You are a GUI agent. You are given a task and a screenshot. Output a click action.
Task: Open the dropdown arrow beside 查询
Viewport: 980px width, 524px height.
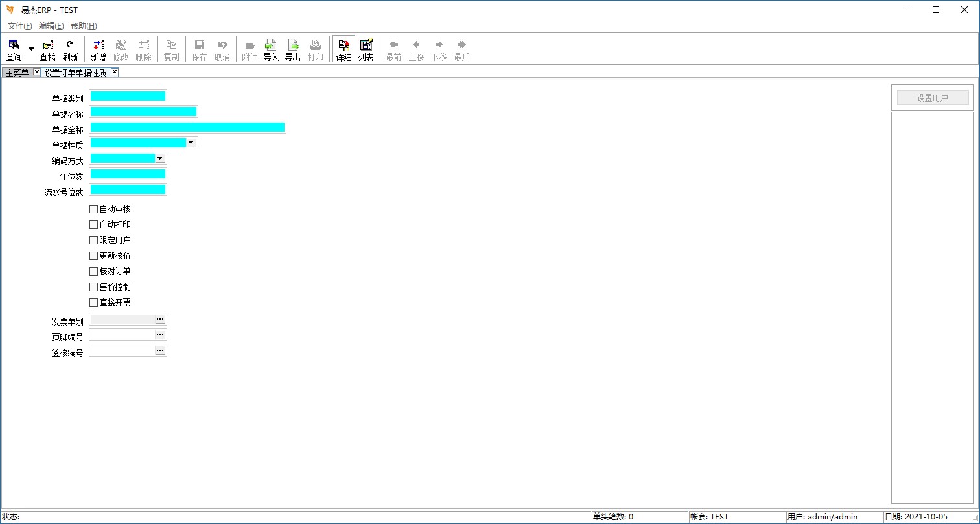(x=31, y=49)
